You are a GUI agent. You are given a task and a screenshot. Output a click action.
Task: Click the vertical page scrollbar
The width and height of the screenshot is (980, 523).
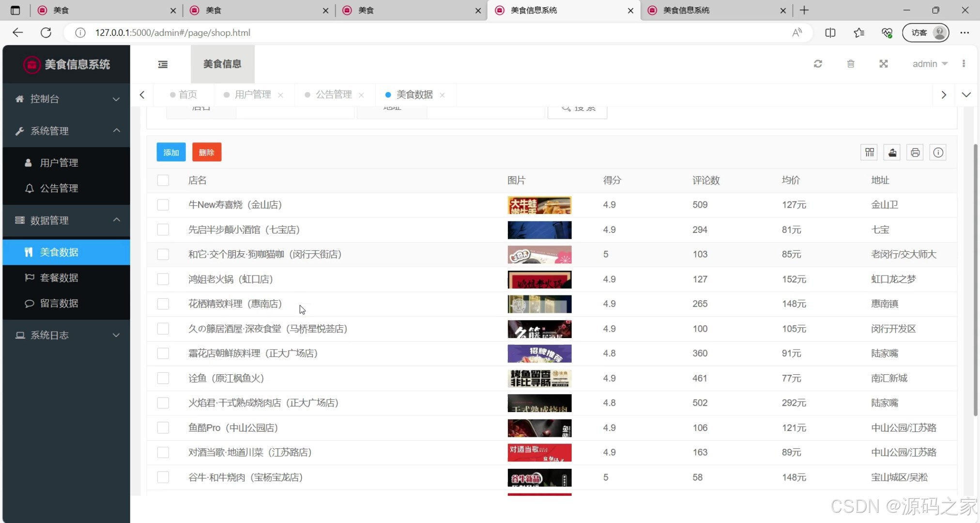tap(975, 281)
